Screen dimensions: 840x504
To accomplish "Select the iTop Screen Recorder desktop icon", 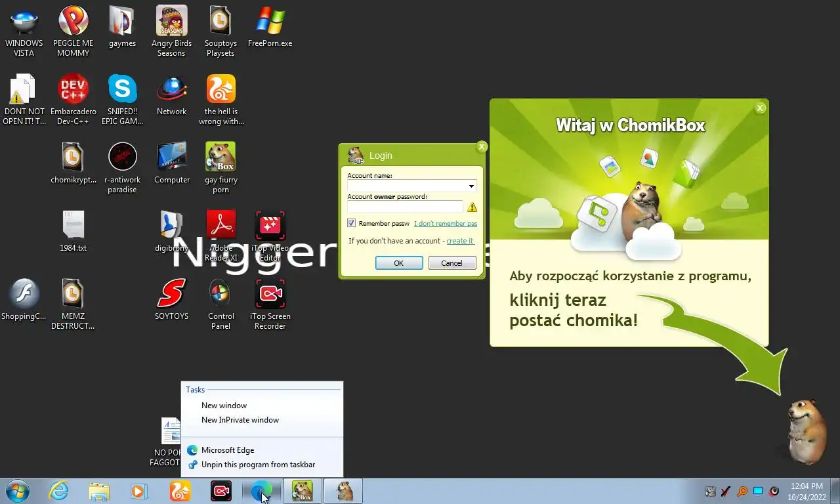I will [x=270, y=304].
